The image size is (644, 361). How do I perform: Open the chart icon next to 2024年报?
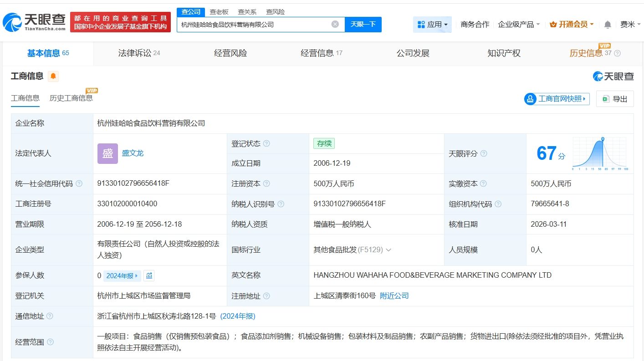pos(148,275)
